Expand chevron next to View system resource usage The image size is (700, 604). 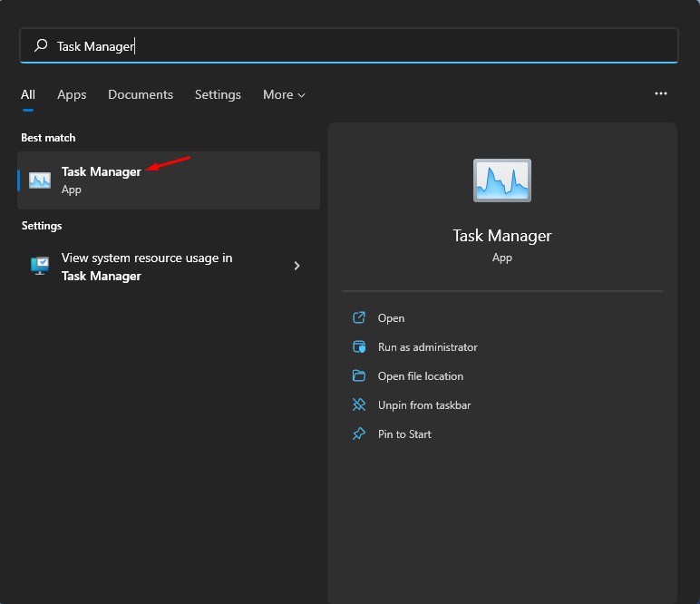(297, 266)
